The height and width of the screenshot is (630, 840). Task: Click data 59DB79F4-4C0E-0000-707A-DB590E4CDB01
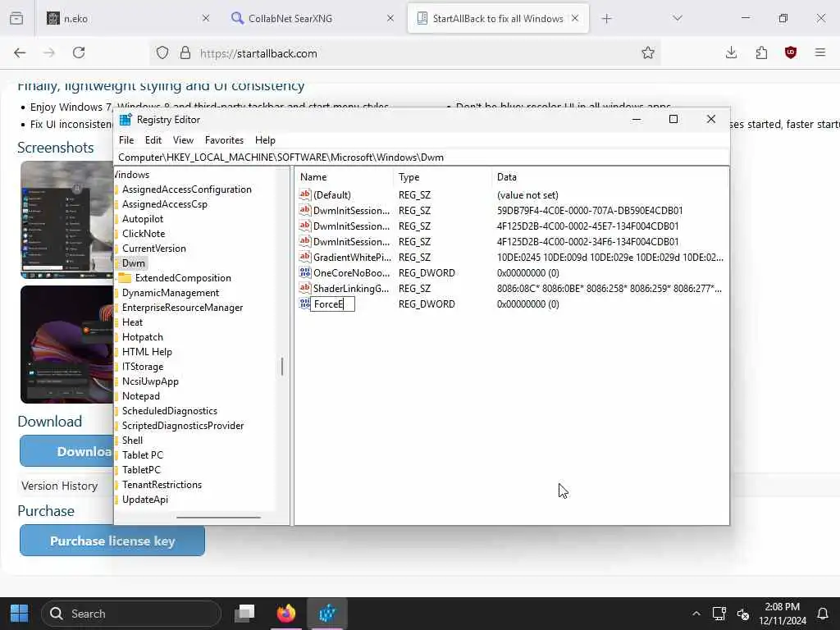(x=590, y=211)
